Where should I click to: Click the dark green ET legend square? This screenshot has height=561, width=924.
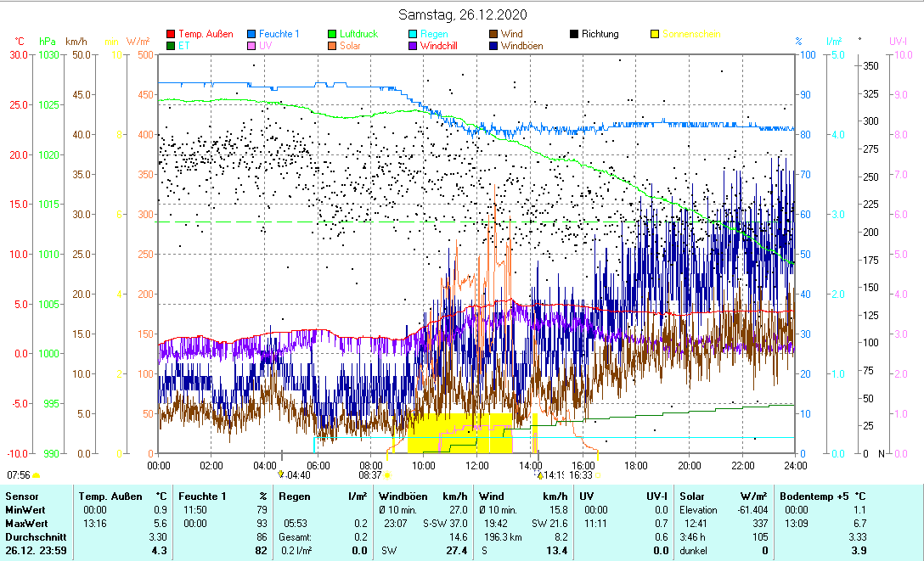point(171,46)
